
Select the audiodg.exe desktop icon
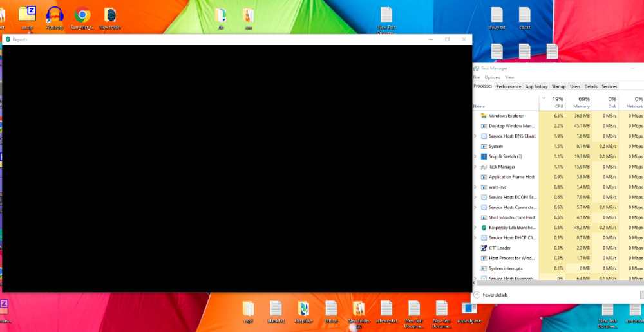click(x=469, y=312)
